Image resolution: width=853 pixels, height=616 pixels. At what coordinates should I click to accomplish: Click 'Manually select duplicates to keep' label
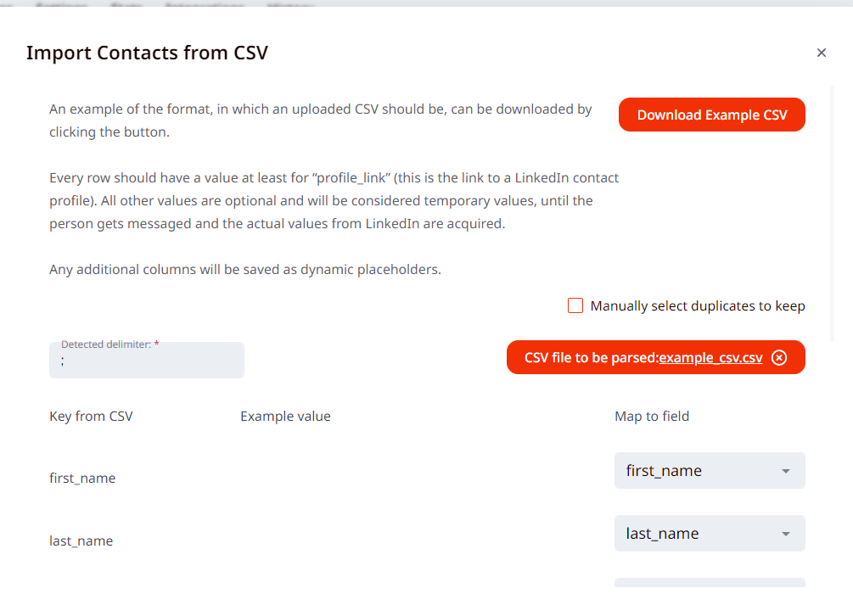point(697,305)
